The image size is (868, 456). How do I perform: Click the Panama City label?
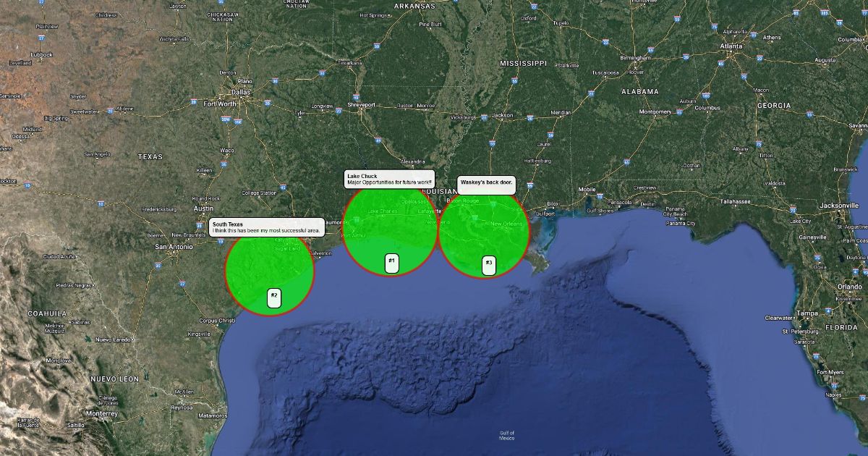coord(680,224)
